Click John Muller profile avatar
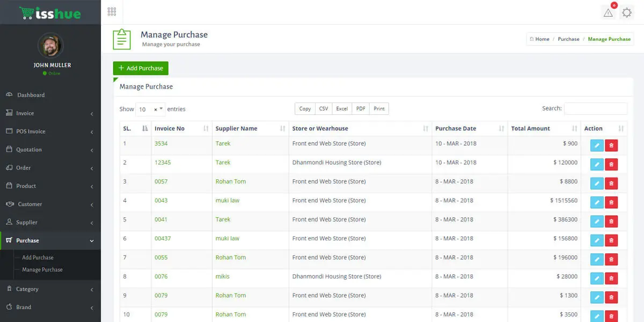The image size is (644, 322). click(x=50, y=46)
